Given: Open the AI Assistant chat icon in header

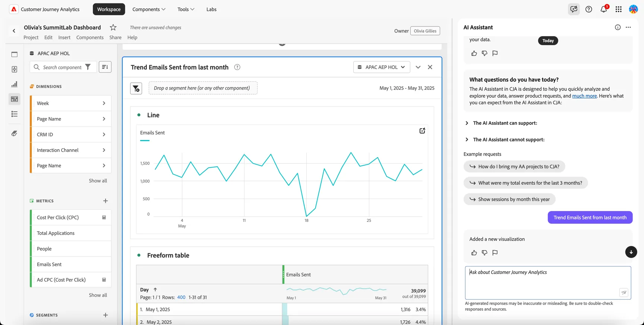Looking at the screenshot, I should point(574,9).
